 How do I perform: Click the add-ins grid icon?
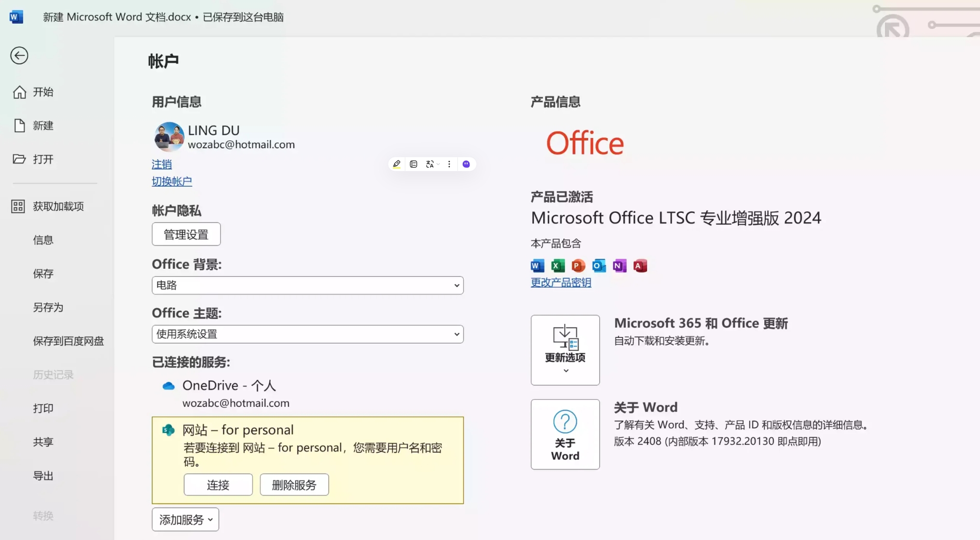18,206
